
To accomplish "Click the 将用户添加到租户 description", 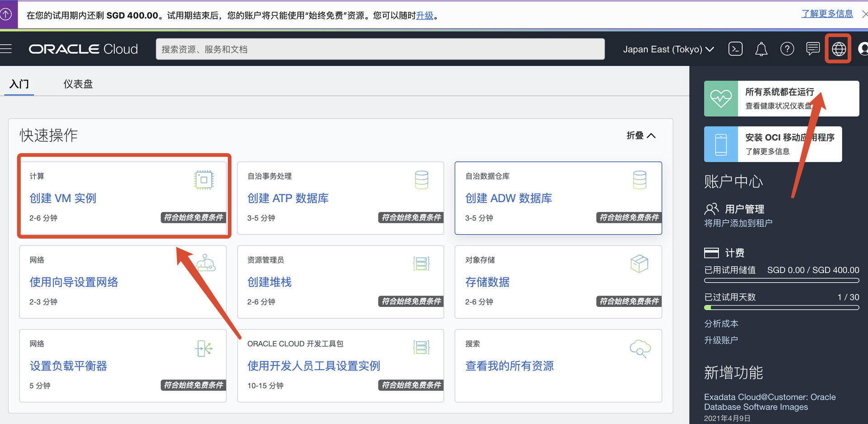I will (x=738, y=223).
